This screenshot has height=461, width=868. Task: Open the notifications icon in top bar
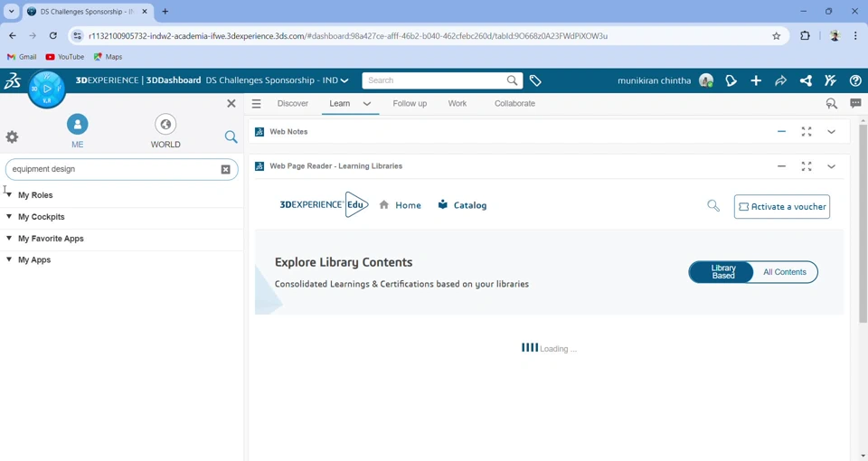(731, 80)
